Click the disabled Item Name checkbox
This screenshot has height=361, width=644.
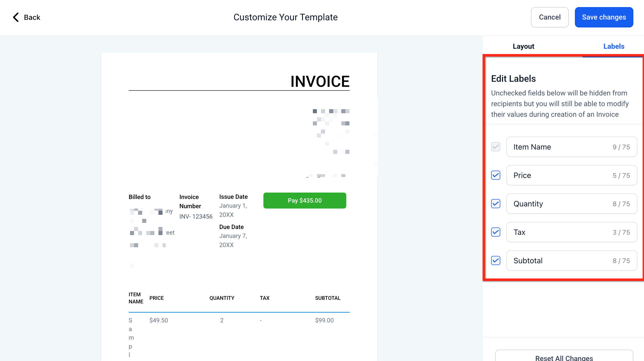pos(495,147)
